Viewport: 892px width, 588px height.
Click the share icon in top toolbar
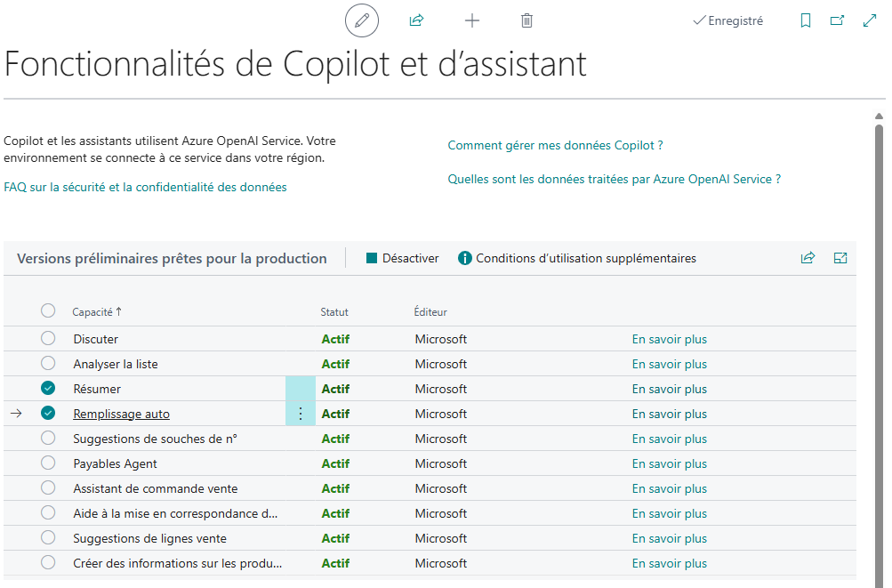pos(416,20)
